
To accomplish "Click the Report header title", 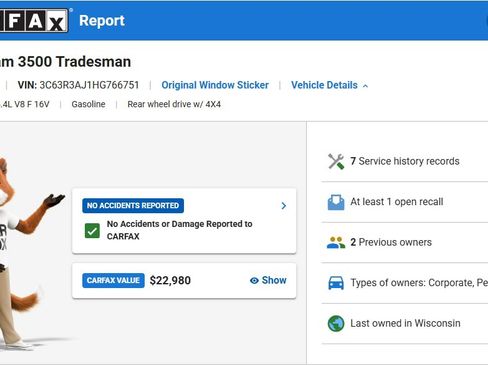I will [102, 21].
